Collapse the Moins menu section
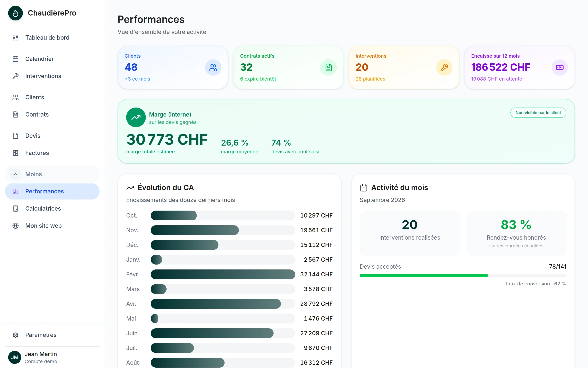Screen dimensions: 588x368 (52, 174)
